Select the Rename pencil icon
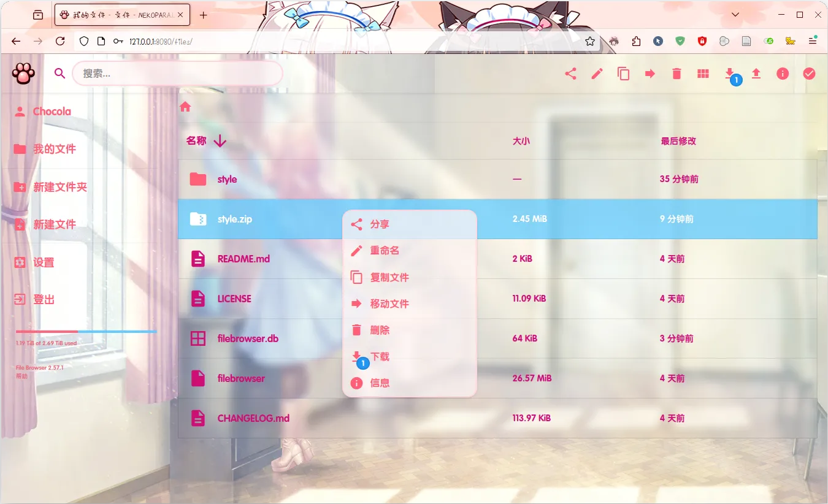 597,73
